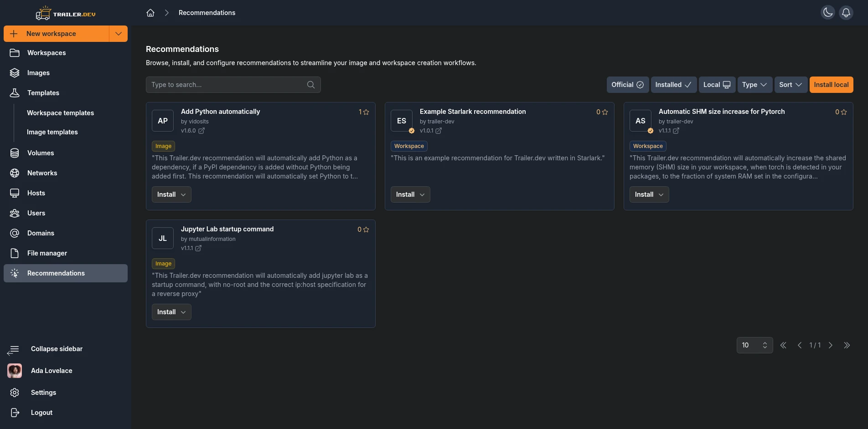Open the Type filter dropdown

coord(754,85)
